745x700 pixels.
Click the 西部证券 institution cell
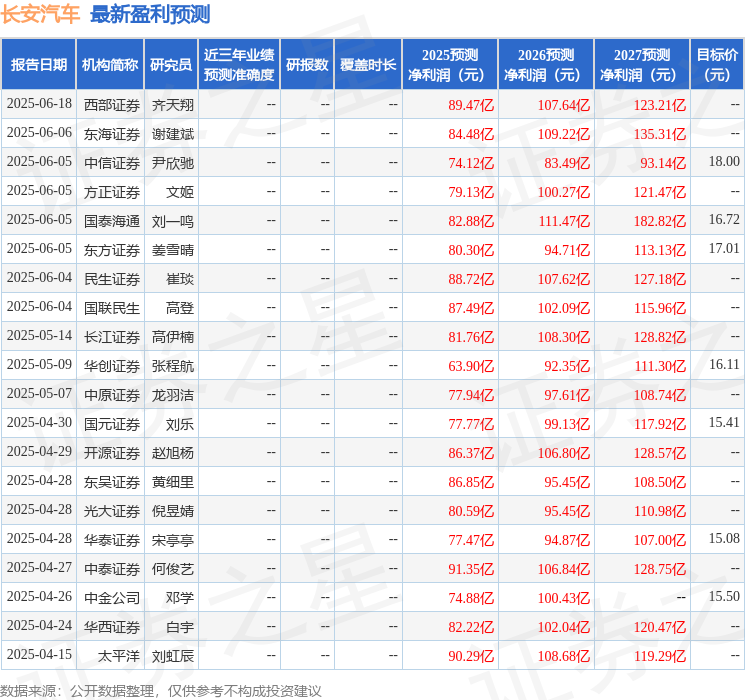pos(112,105)
